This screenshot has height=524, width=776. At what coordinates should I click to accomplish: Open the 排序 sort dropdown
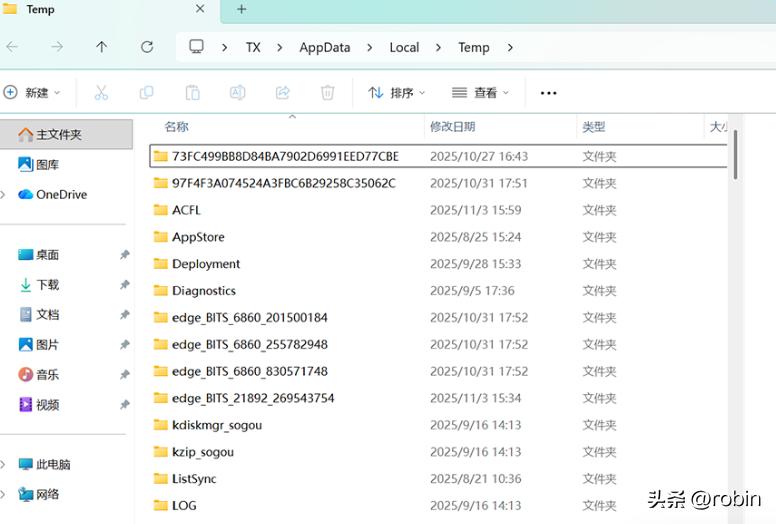pos(396,93)
